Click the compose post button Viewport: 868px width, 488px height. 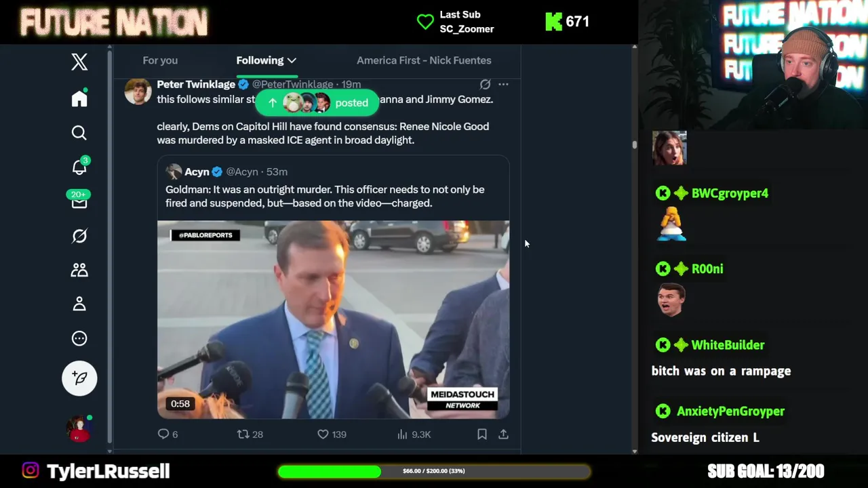[79, 378]
